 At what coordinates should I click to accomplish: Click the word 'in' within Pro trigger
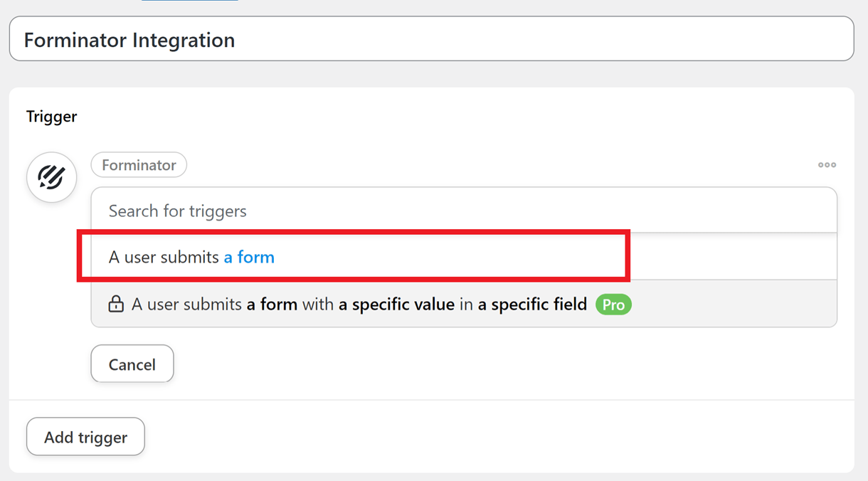466,305
